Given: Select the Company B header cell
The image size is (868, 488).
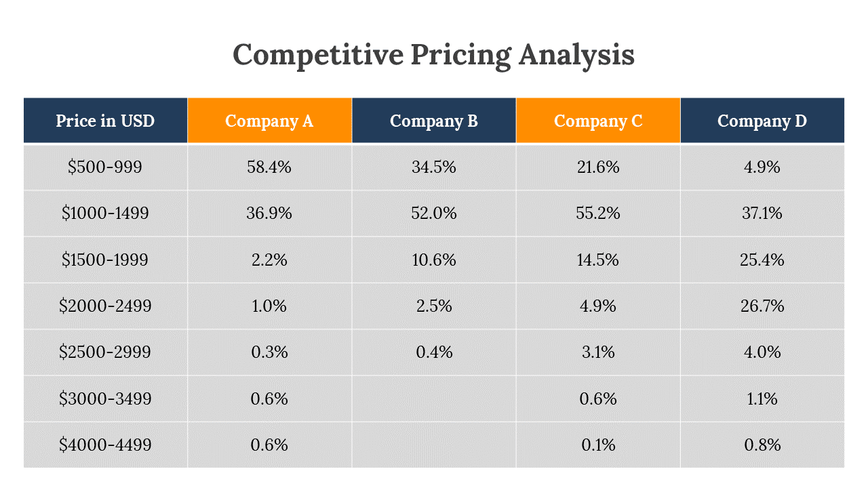Looking at the screenshot, I should (434, 121).
